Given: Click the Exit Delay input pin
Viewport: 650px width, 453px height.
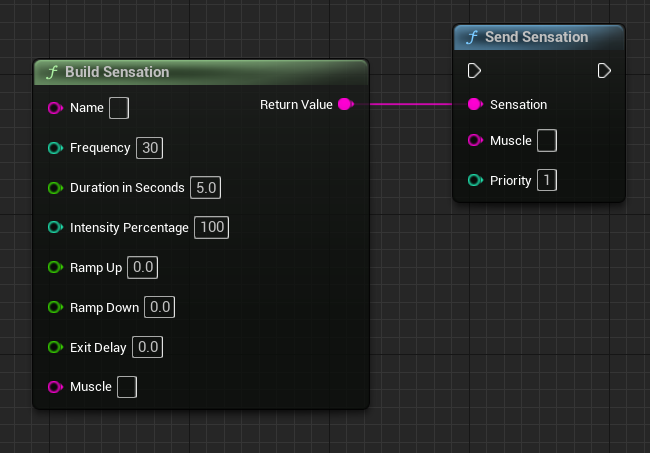Looking at the screenshot, I should pos(55,347).
